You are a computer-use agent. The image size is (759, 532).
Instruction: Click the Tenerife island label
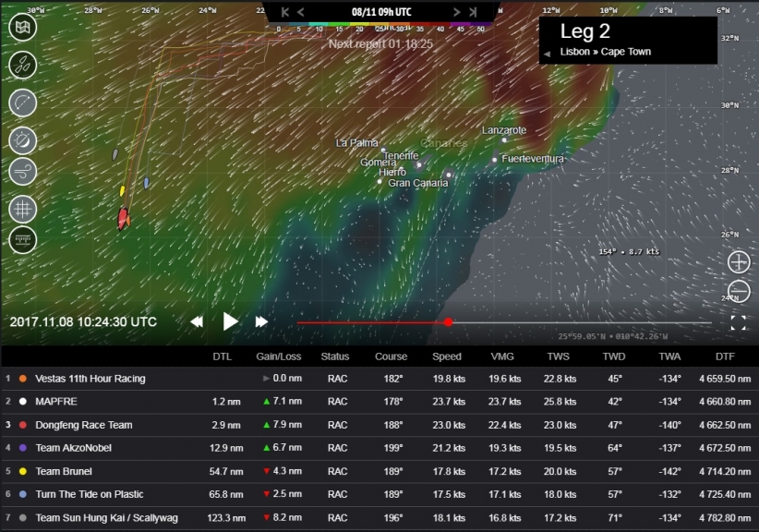click(x=401, y=155)
